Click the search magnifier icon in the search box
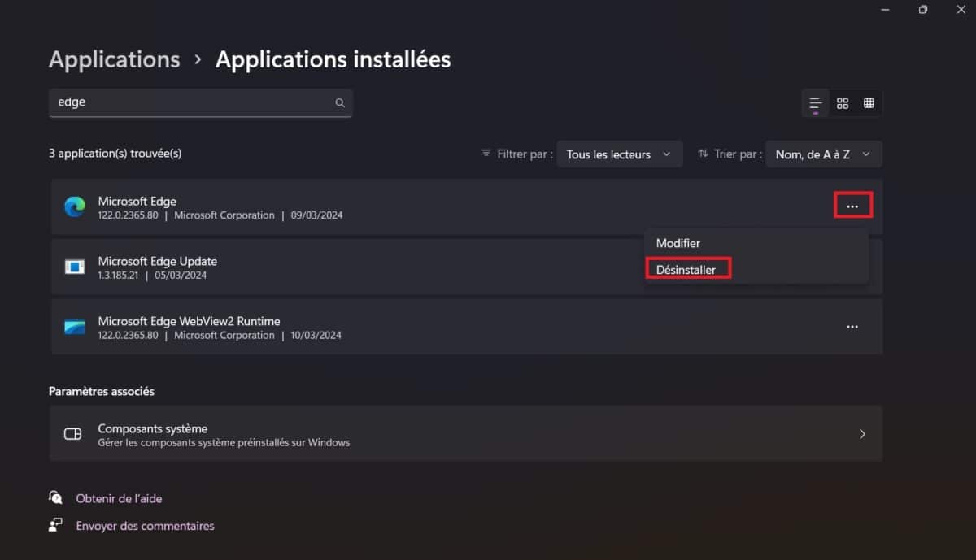This screenshot has height=560, width=976. tap(340, 102)
